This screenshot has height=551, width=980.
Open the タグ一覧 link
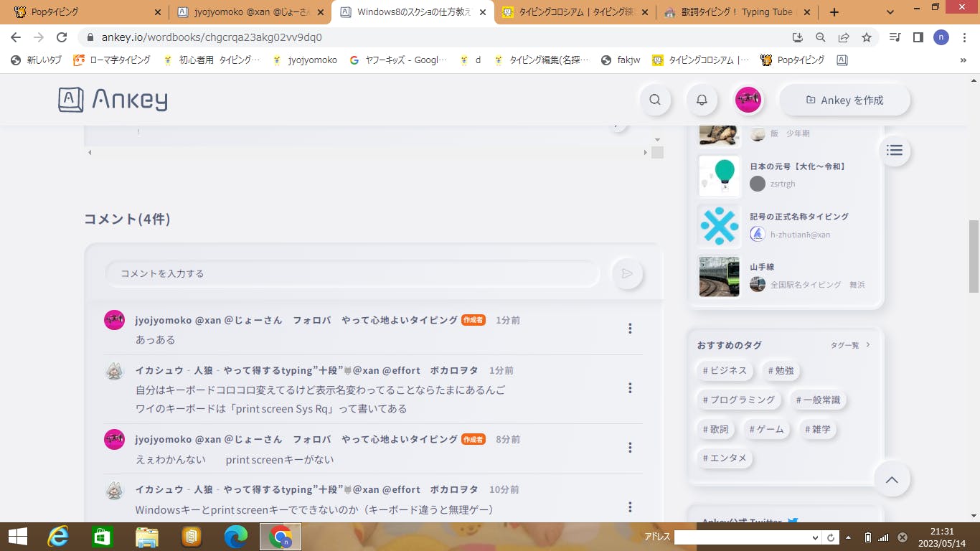[x=849, y=345]
